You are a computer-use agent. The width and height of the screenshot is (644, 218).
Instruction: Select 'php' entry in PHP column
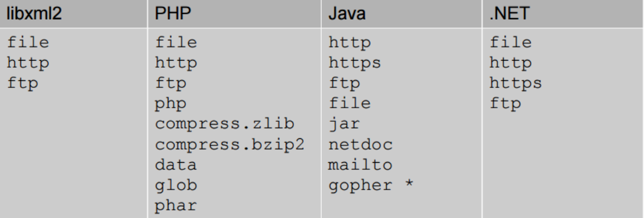tap(171, 104)
